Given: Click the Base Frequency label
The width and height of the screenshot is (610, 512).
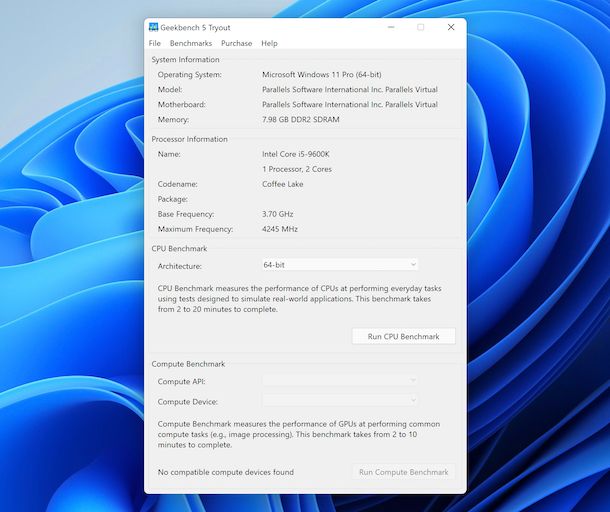Looking at the screenshot, I should 186,214.
